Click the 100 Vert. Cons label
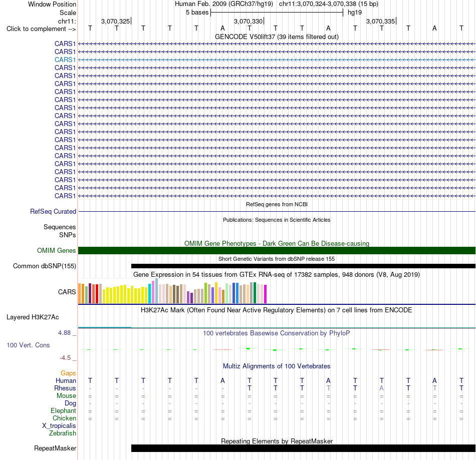 click(x=28, y=345)
